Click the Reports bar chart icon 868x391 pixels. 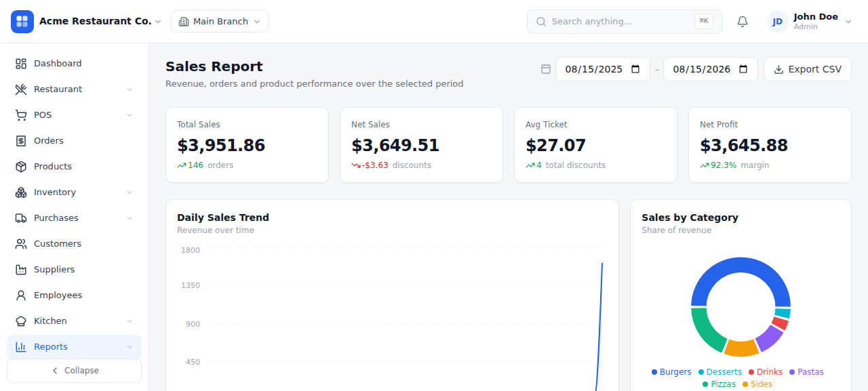pyautogui.click(x=21, y=347)
